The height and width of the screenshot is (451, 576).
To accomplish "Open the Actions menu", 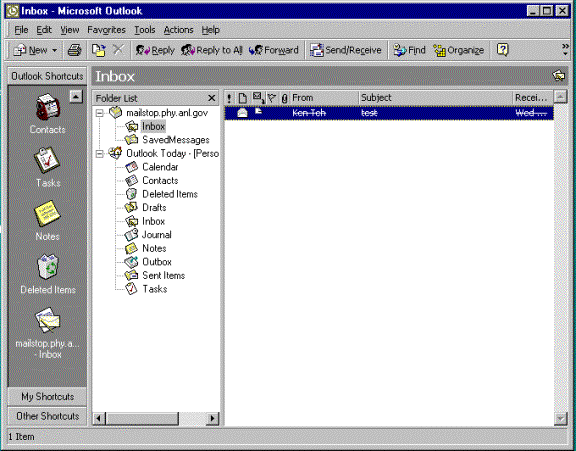I will click(x=178, y=30).
